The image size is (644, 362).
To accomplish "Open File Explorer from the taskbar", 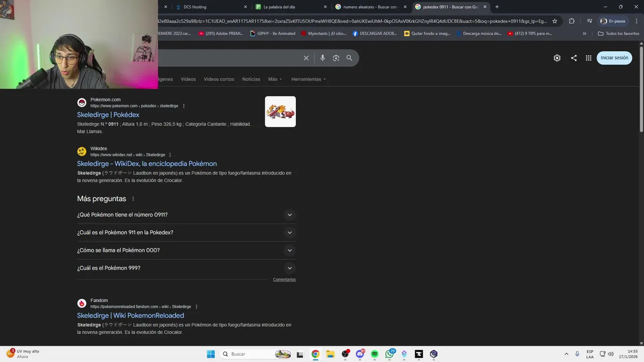I will coord(330,354).
